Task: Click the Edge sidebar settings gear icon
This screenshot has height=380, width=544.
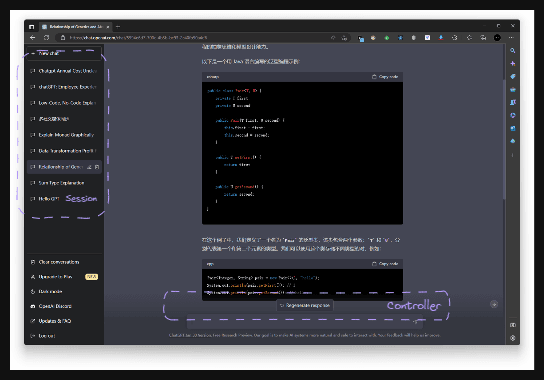Action: [x=512, y=338]
